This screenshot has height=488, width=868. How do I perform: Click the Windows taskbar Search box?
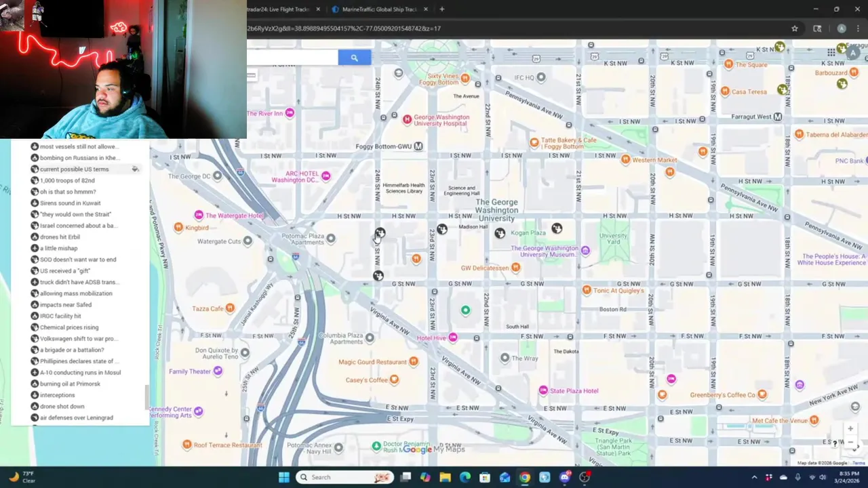[346, 477]
